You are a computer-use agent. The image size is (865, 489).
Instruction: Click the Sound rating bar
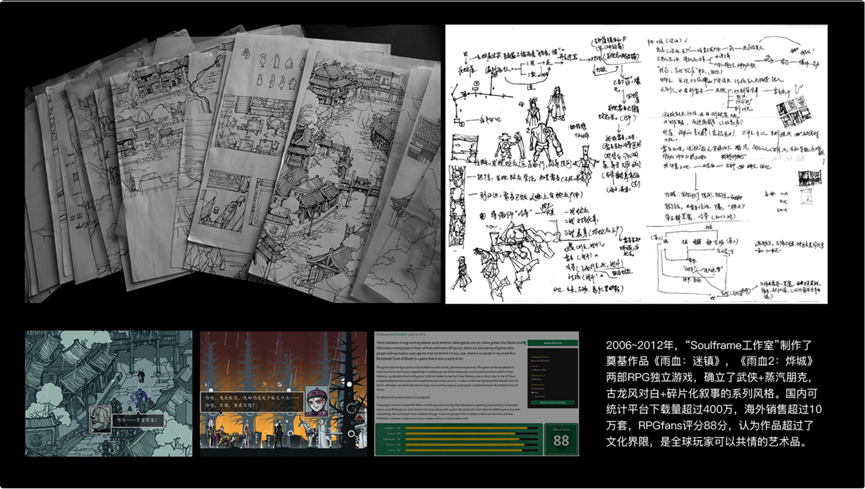coord(472,433)
